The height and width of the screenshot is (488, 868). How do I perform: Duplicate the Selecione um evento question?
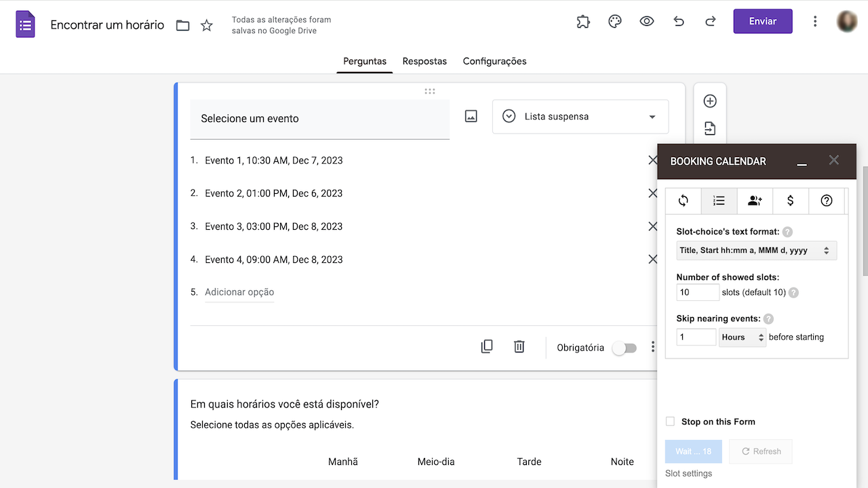pyautogui.click(x=487, y=347)
